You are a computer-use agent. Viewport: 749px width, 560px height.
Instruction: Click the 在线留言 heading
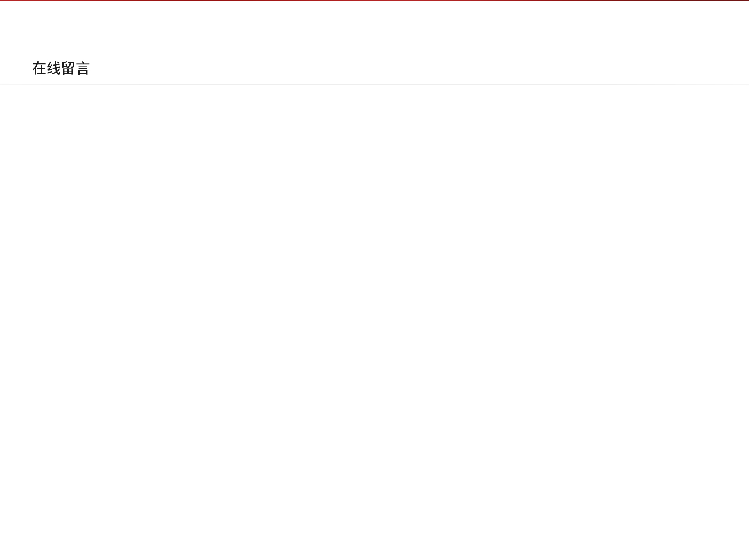point(61,68)
